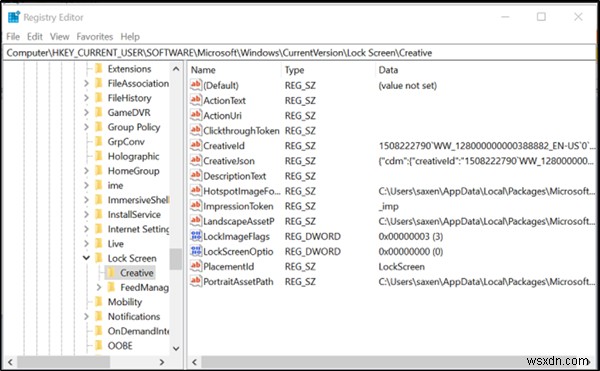Select the (Default) string value icon
This screenshot has width=600, height=371.
coord(196,85)
